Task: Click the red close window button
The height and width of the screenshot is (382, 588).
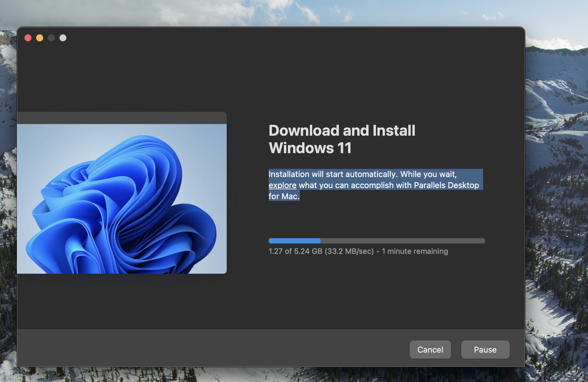Action: (x=28, y=38)
